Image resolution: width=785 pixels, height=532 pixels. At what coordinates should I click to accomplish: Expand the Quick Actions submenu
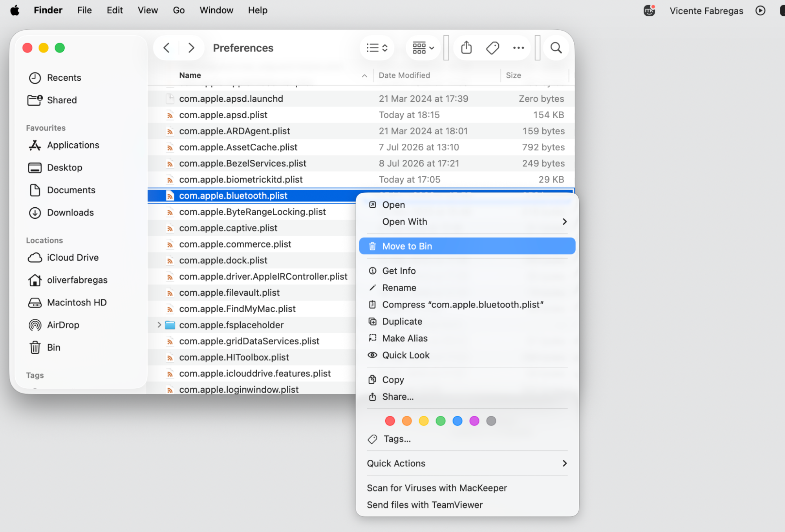click(467, 463)
